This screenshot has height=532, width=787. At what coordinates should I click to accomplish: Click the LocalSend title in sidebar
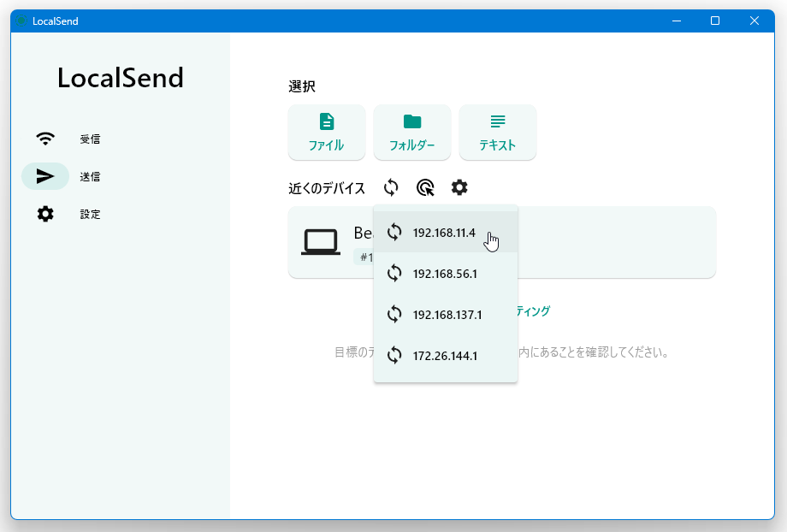click(121, 78)
